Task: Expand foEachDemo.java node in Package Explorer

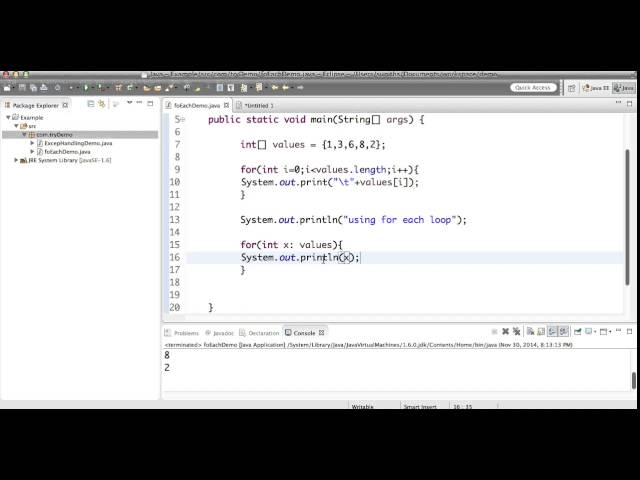Action: tap(32, 152)
